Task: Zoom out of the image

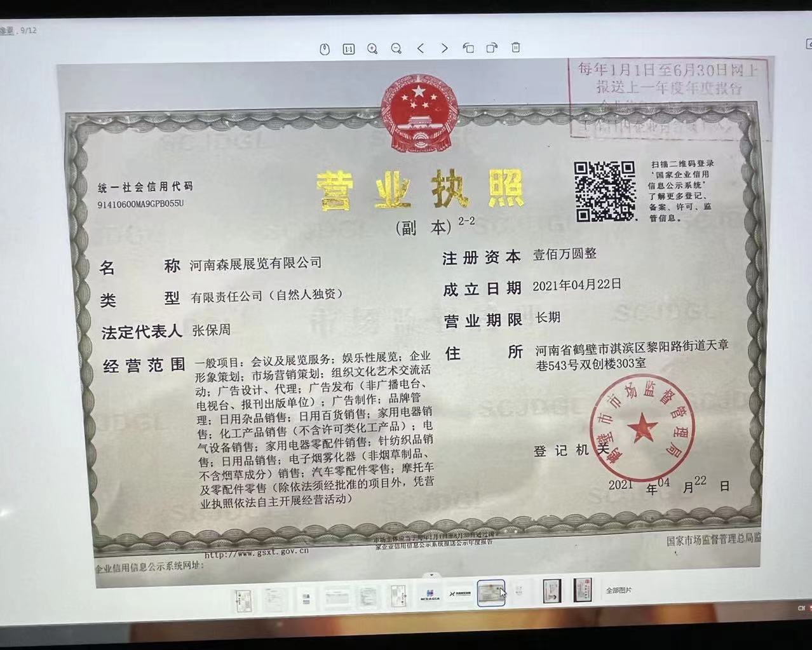Action: pyautogui.click(x=396, y=48)
